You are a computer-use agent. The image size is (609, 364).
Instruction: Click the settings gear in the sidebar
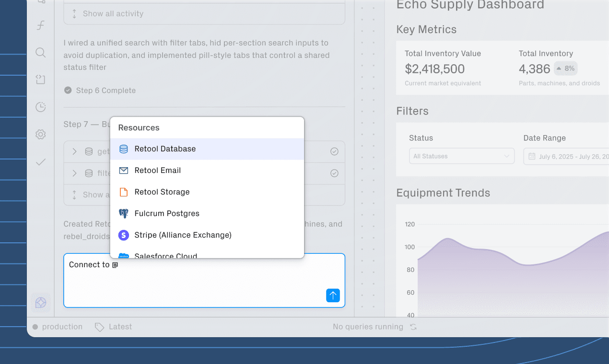(41, 135)
